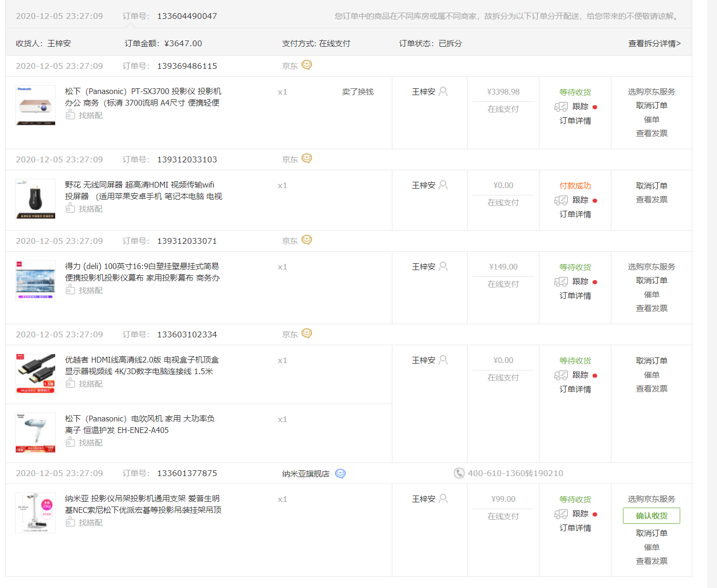Open 订单详情 for order 139369486115
The image size is (717, 588).
(575, 121)
